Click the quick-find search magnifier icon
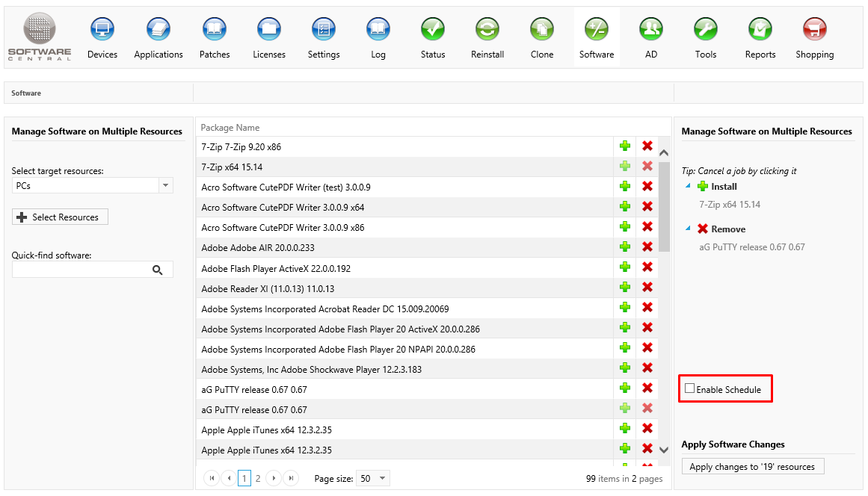Screen dimensions: 868x496 click(157, 270)
